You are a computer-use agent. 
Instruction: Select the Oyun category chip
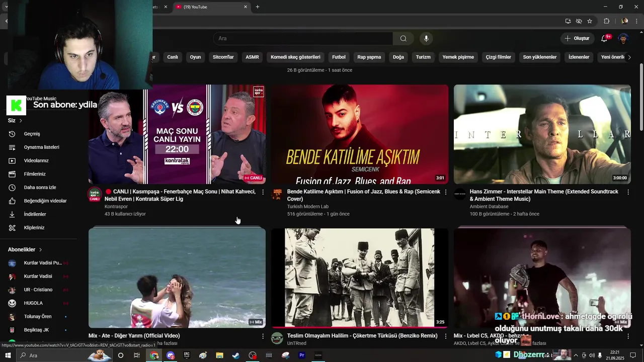(x=195, y=57)
